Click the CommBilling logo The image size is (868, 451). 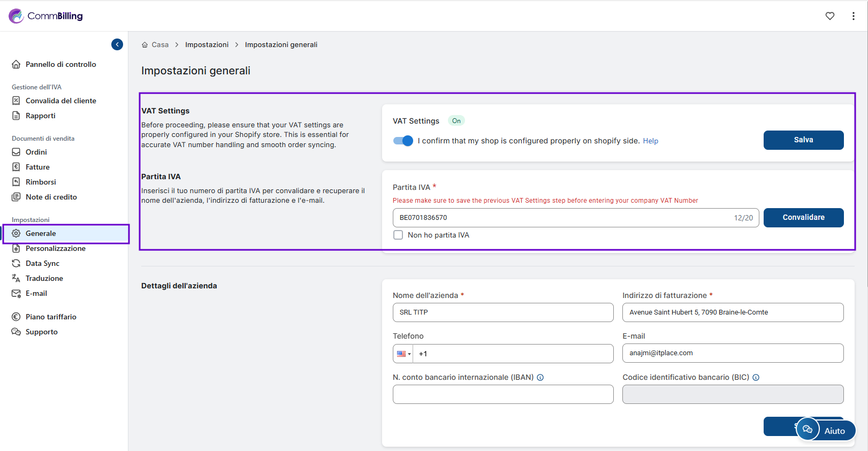click(x=46, y=16)
